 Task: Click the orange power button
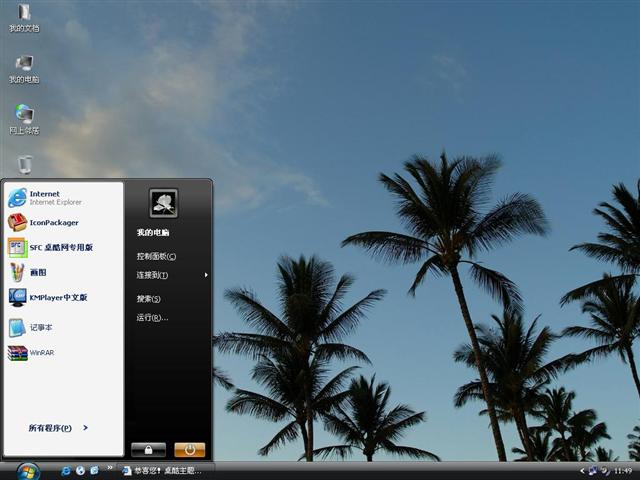click(x=190, y=450)
